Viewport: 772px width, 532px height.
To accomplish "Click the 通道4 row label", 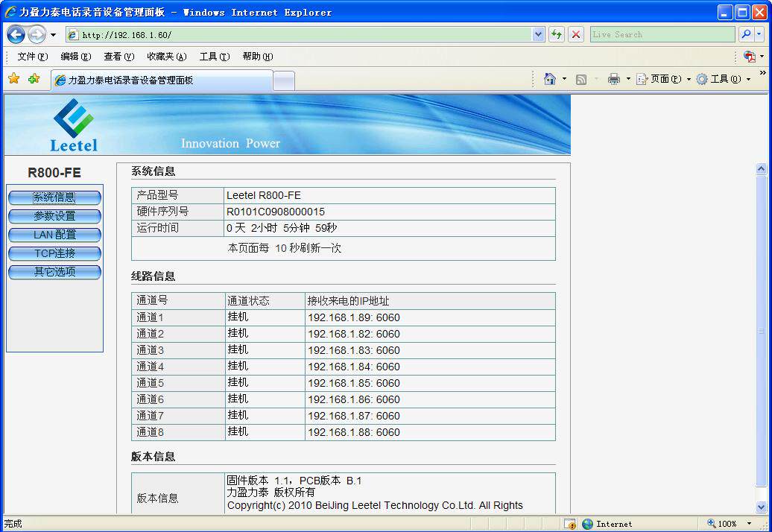I will point(151,367).
